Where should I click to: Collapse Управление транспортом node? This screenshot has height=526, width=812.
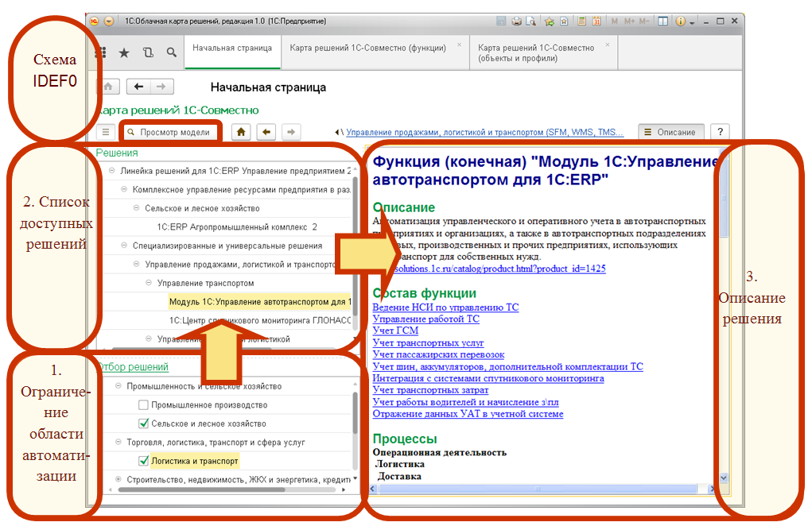click(x=149, y=282)
